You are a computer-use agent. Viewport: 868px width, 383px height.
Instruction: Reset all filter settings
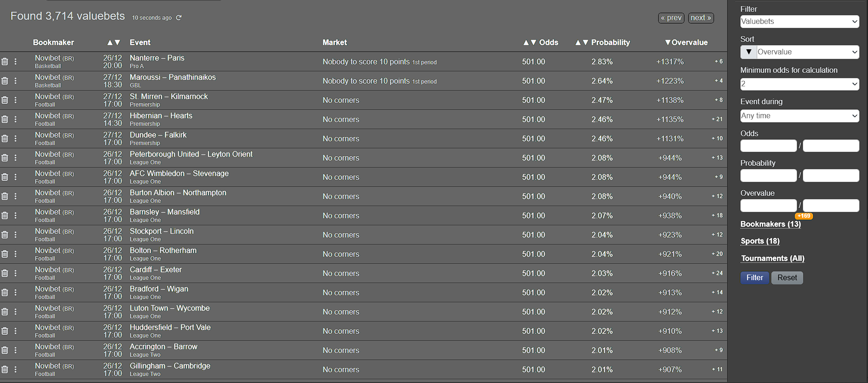pos(787,277)
